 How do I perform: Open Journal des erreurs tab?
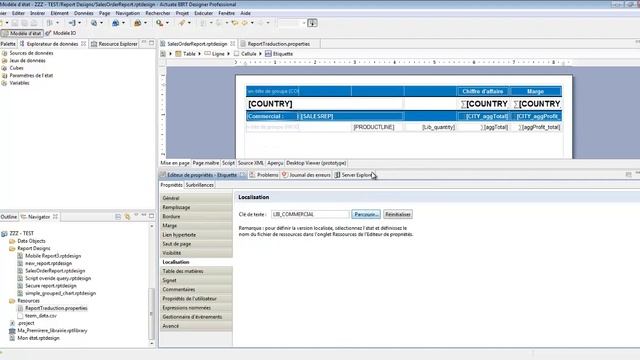[306, 175]
